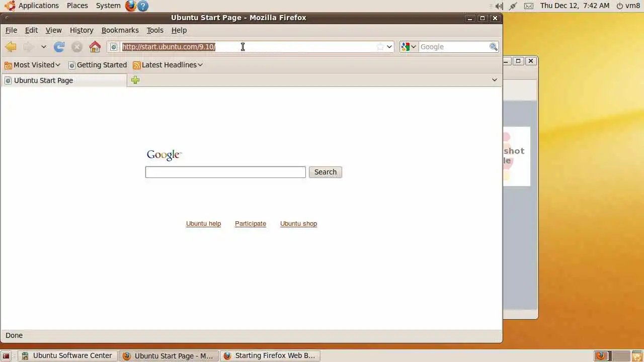Select the Ubuntu Start Page tab
This screenshot has height=362, width=644.
(64, 80)
